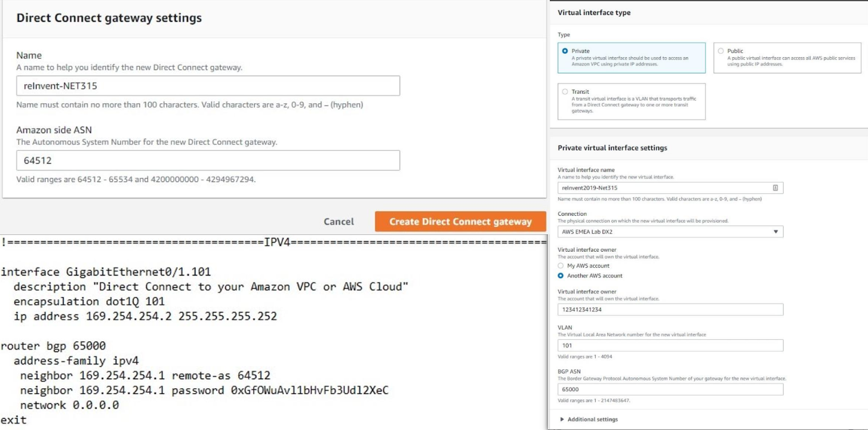Click the VLAN field containing 101
Screen dimensions: 868x430
[670, 345]
